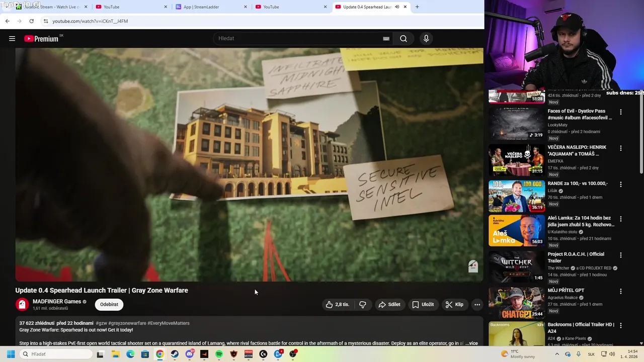Close the Update 0.4 Spearhead tab
The height and width of the screenshot is (362, 644).
[x=405, y=7]
